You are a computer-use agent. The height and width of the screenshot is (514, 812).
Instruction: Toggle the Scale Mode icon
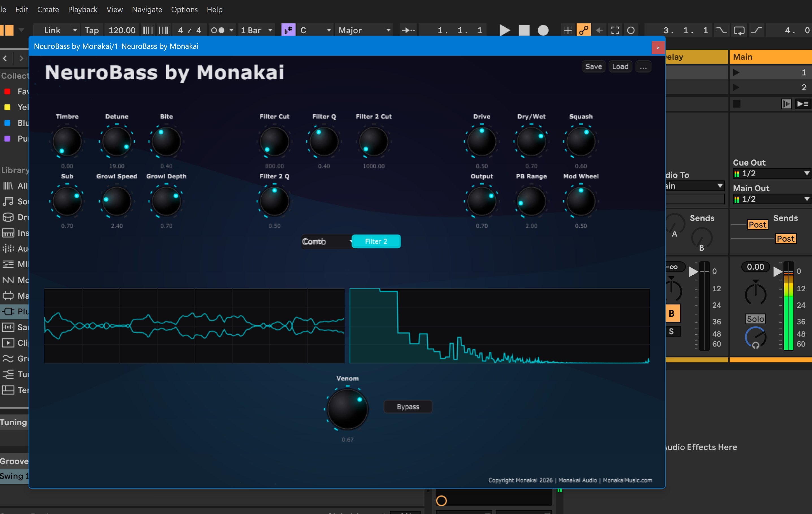(x=288, y=30)
